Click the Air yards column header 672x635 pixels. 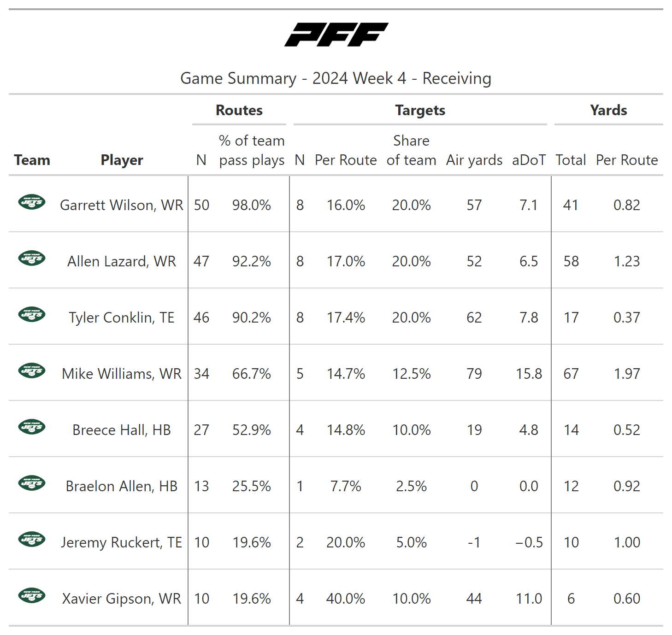point(474,160)
